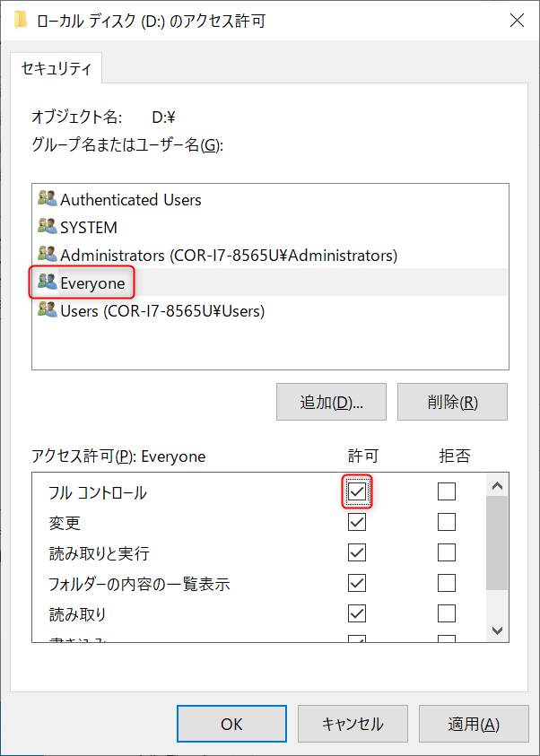The height and width of the screenshot is (756, 540).
Task: Click the 追加(D)... button
Action: click(x=331, y=402)
